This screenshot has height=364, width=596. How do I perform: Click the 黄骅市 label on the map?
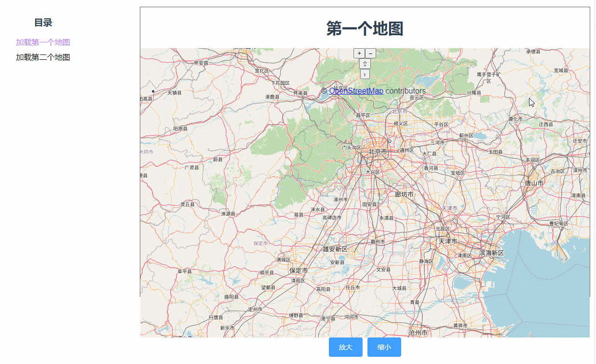(460, 326)
